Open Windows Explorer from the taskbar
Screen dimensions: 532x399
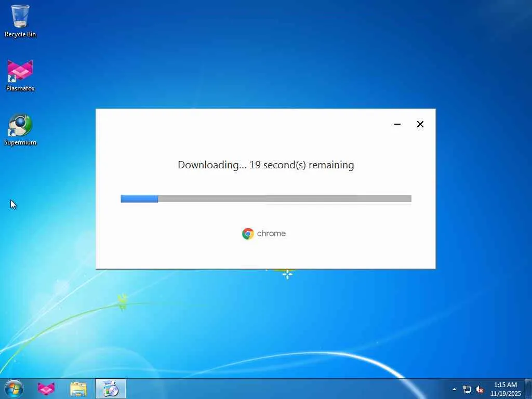pos(78,389)
